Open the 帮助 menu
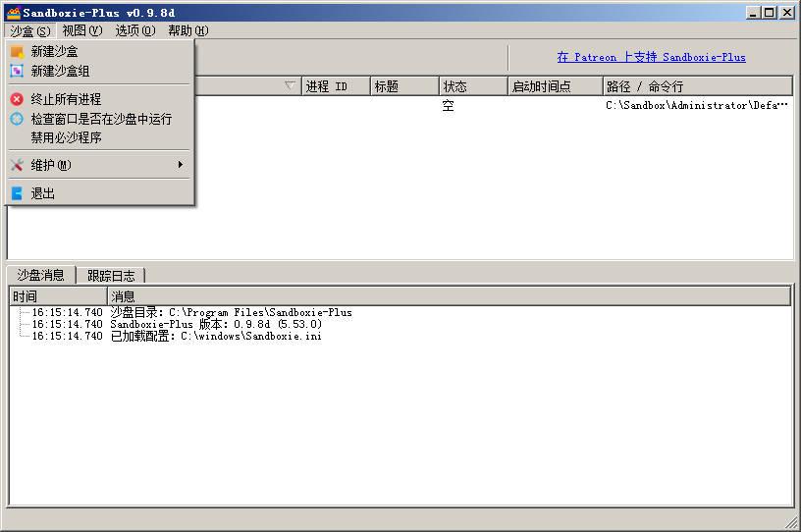The image size is (801, 532). [x=187, y=30]
